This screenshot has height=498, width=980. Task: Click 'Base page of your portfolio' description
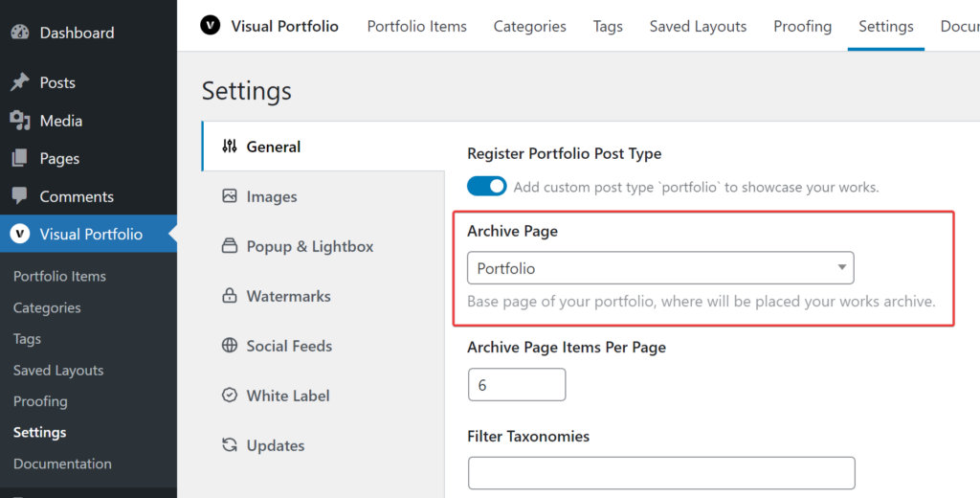(702, 302)
